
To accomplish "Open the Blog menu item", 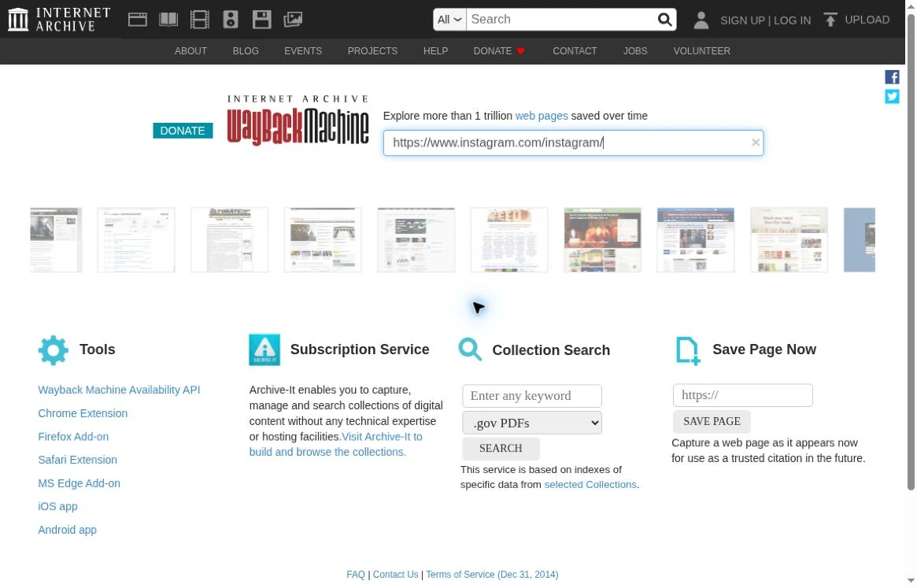I will coord(246,51).
